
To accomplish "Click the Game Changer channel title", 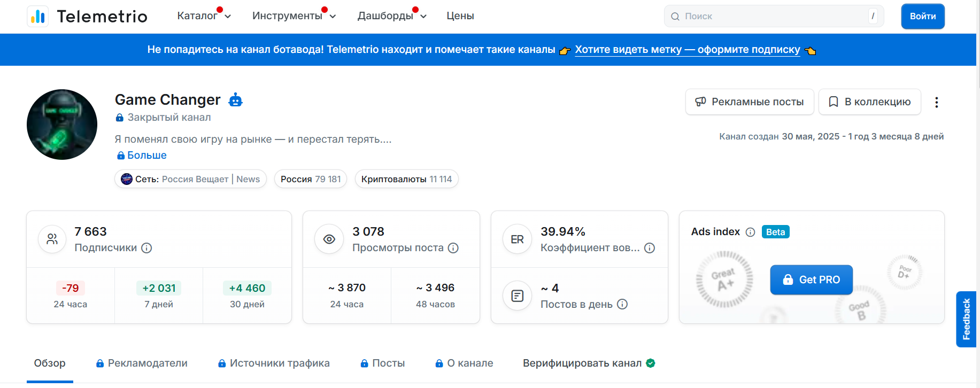I will point(167,100).
